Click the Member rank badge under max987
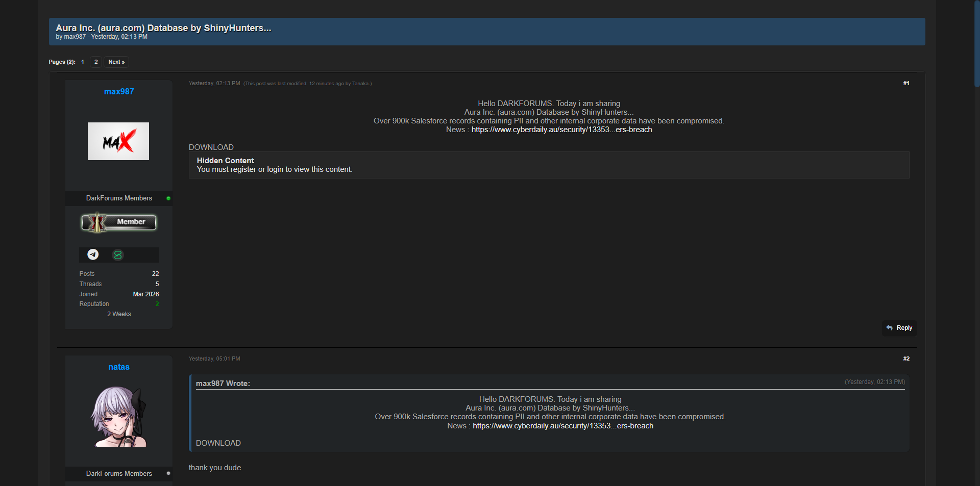The height and width of the screenshot is (486, 980). [119, 222]
